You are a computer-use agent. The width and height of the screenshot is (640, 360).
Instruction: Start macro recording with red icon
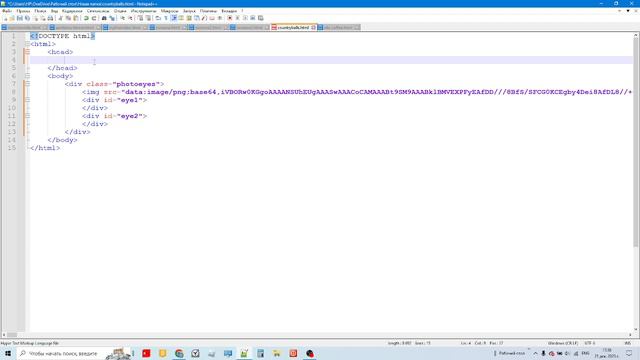click(230, 18)
